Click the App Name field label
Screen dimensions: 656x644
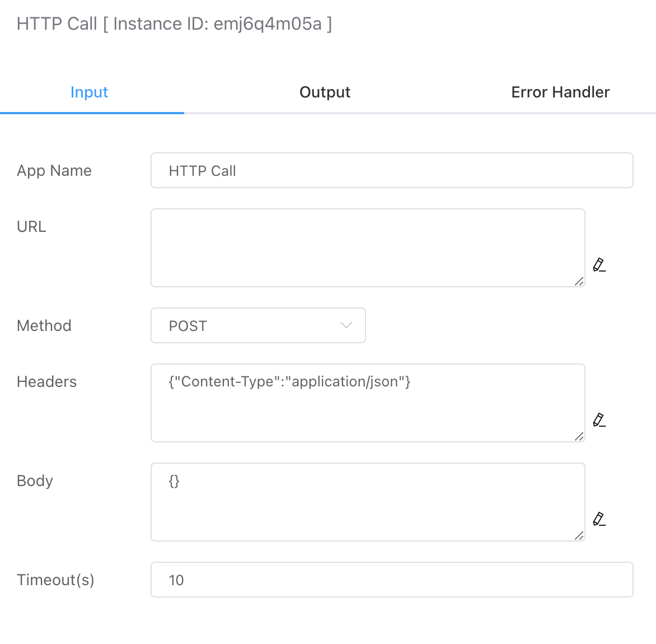54,171
